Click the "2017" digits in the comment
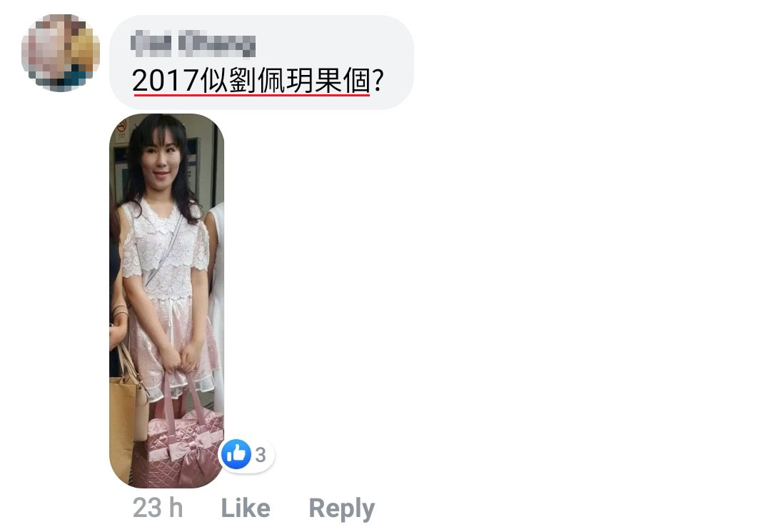 [x=166, y=80]
